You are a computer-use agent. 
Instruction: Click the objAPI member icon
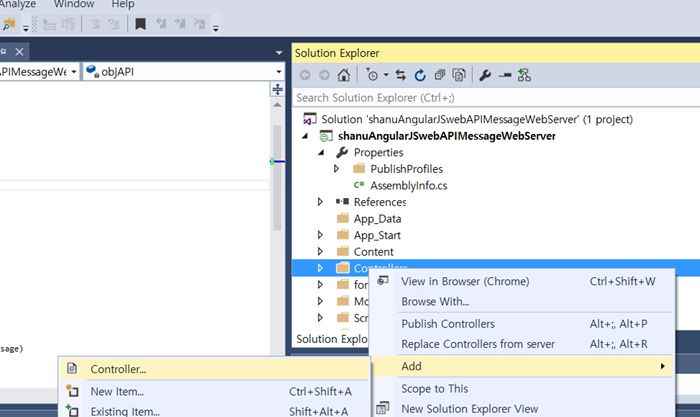(x=92, y=71)
